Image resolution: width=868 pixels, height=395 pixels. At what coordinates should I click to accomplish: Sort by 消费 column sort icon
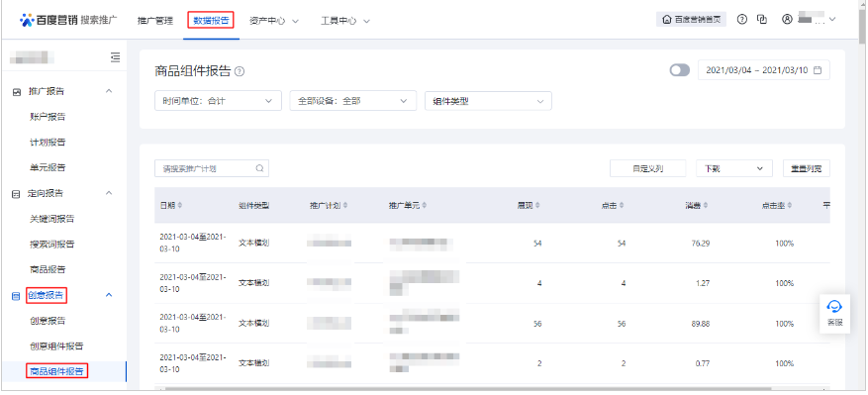[706, 205]
